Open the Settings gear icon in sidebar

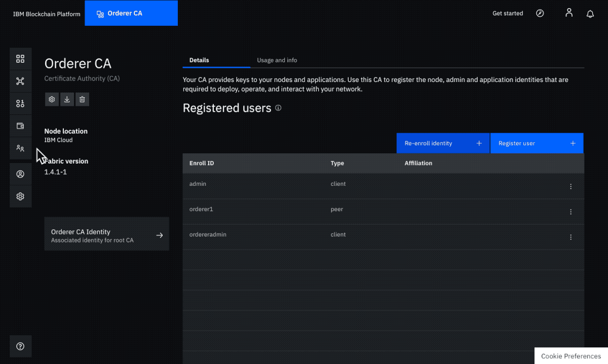[x=20, y=196]
